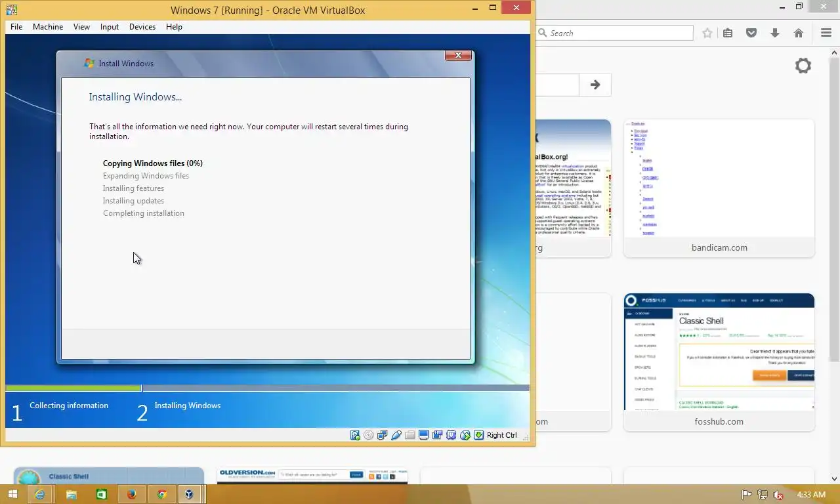Click the Installing features step
Viewport: 840px width, 504px height.
tap(133, 188)
